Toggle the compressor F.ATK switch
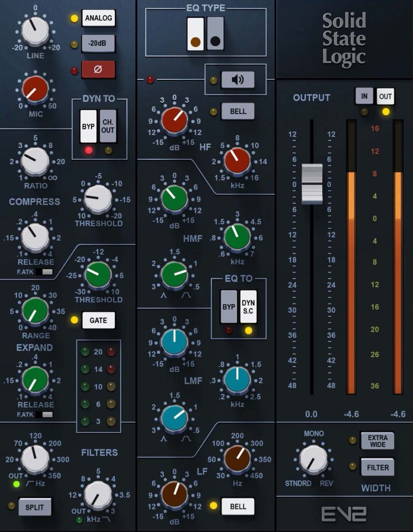 click(x=44, y=272)
